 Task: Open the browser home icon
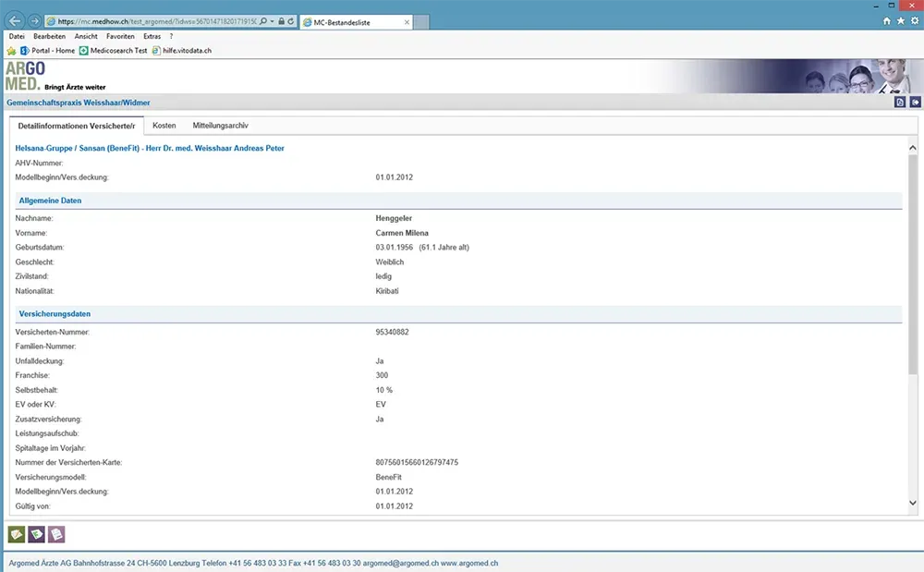tap(887, 20)
